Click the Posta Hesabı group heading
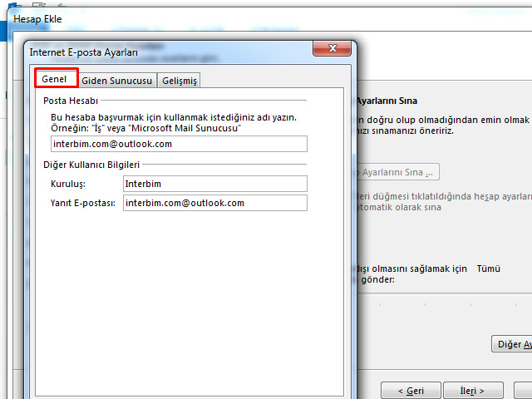Viewport: 532px width, 399px height. click(71, 100)
